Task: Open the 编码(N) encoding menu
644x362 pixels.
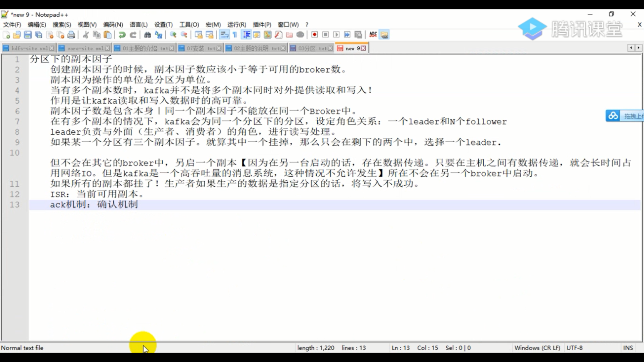Action: click(x=113, y=24)
